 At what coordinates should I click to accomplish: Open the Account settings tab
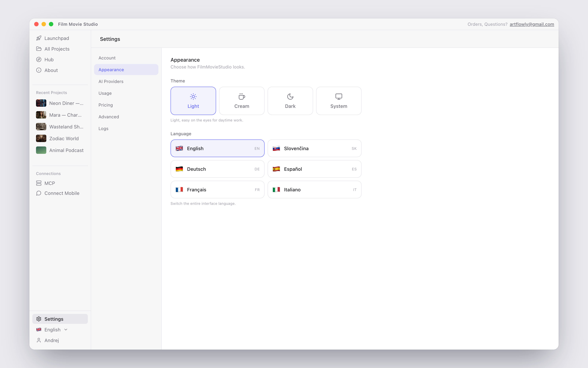coord(126,58)
